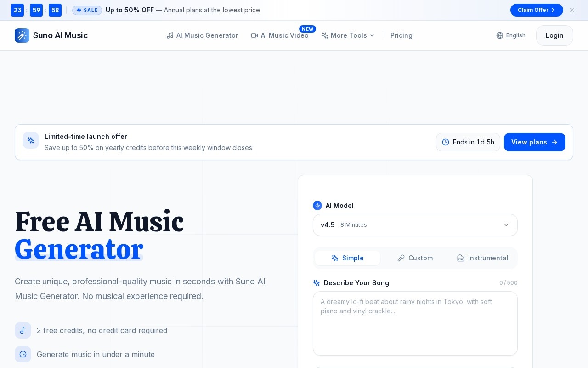Click the clock icon in Ends in badge
Viewport: 588px width, 368px height.
point(446,142)
